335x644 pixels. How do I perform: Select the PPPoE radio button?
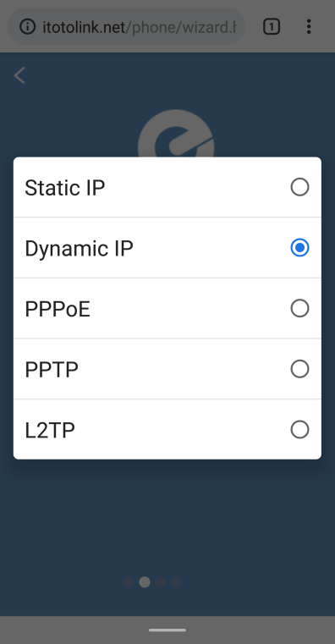(299, 308)
